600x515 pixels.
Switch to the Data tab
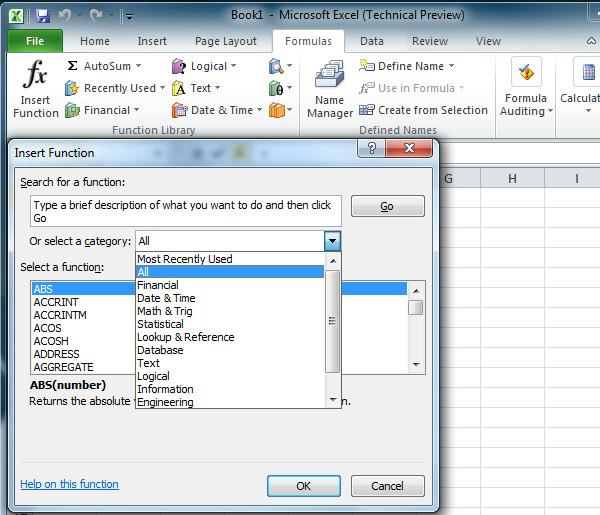372,41
